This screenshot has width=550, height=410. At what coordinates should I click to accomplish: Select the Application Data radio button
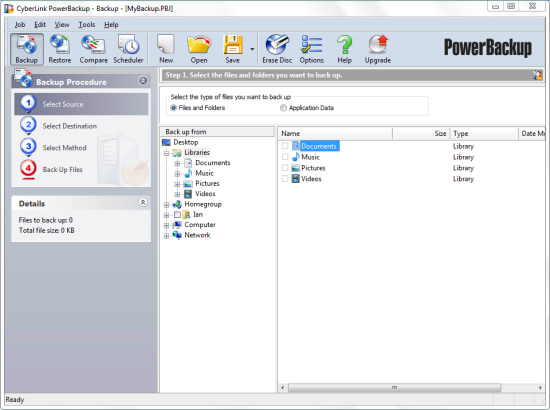pos(283,108)
